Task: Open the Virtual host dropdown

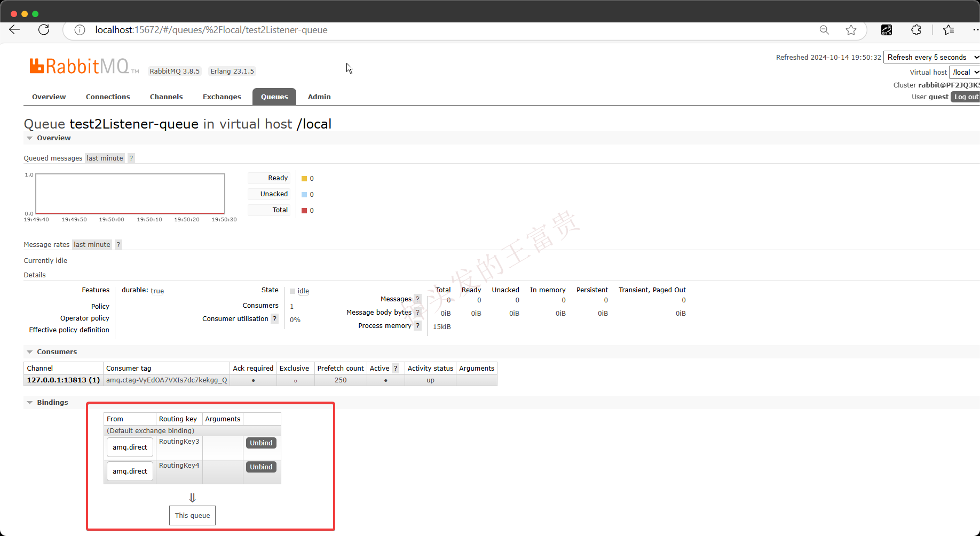Action: click(x=965, y=73)
